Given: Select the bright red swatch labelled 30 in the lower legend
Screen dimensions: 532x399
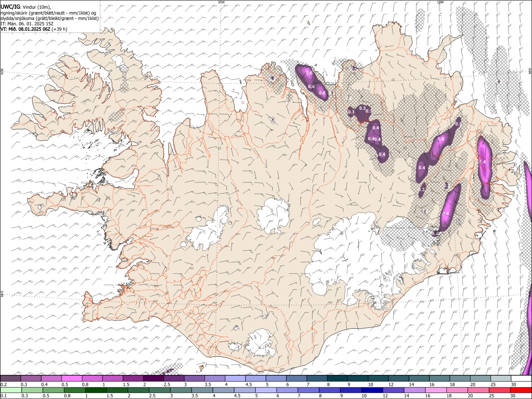Looking at the screenshot, I should (521, 390).
